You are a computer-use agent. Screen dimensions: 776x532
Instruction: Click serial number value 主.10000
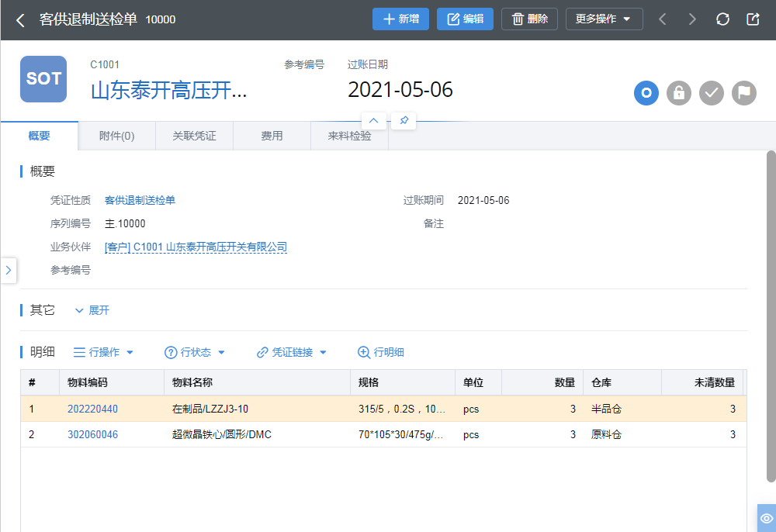(x=125, y=223)
